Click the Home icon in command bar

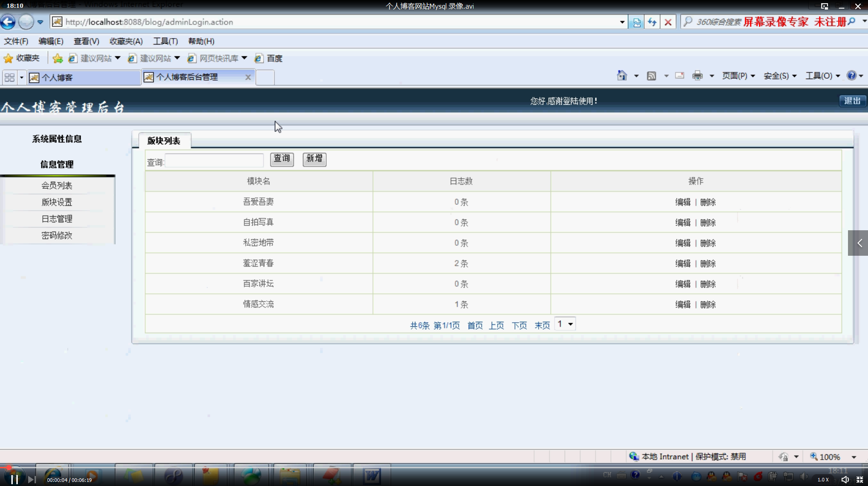coord(622,76)
